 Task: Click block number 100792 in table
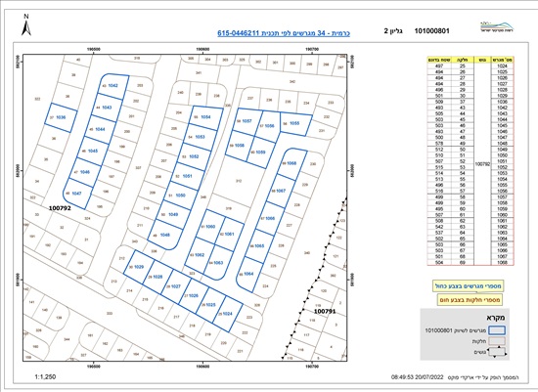pyautogui.click(x=482, y=164)
